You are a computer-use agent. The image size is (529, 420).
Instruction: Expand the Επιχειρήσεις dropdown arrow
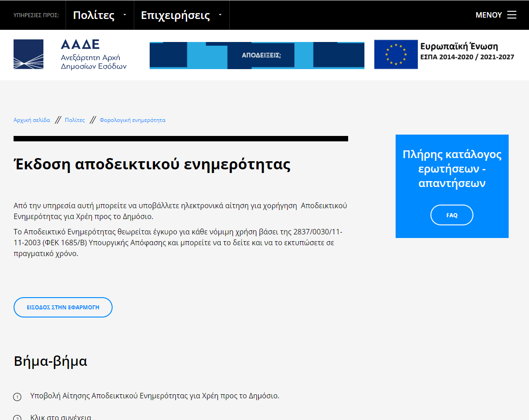220,15
